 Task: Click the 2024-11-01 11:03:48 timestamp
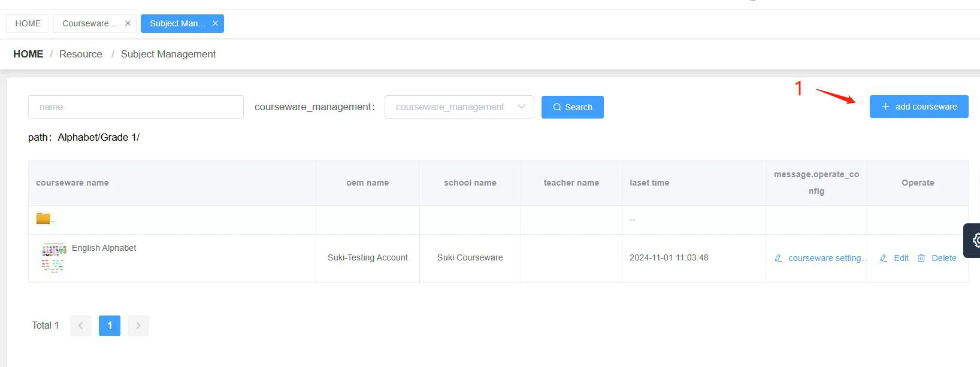pyautogui.click(x=669, y=257)
